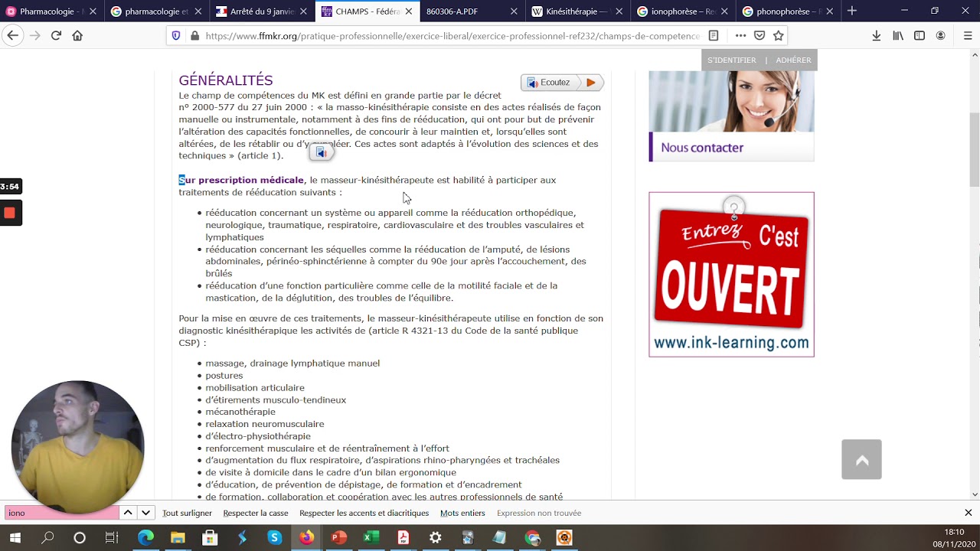Open Skype from taskbar
The height and width of the screenshot is (551, 980).
[274, 537]
